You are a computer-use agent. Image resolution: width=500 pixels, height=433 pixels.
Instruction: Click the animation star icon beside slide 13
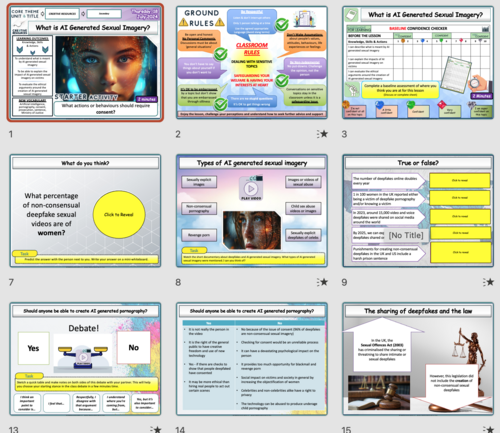click(156, 429)
